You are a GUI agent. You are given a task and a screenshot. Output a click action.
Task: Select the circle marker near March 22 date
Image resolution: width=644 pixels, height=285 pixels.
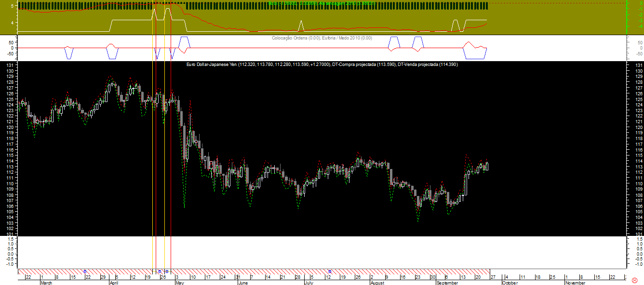tap(85, 272)
